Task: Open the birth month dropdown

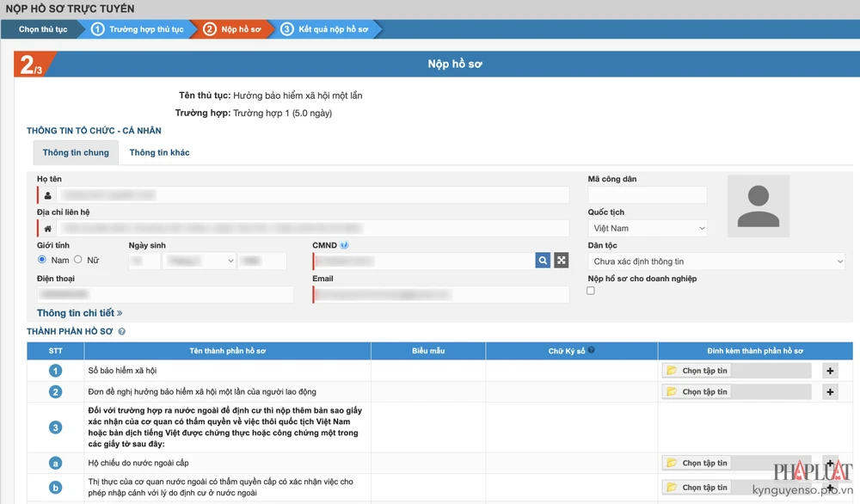Action: coord(200,261)
